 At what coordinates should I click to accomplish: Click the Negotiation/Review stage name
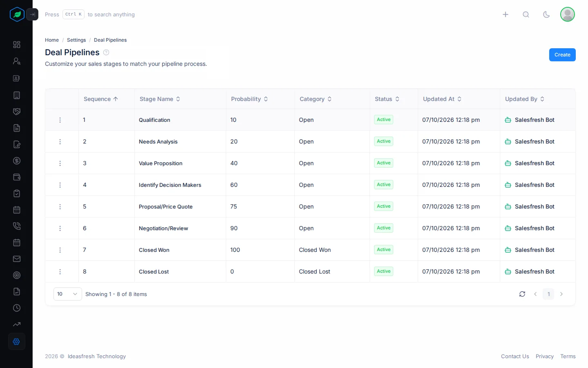tap(163, 228)
